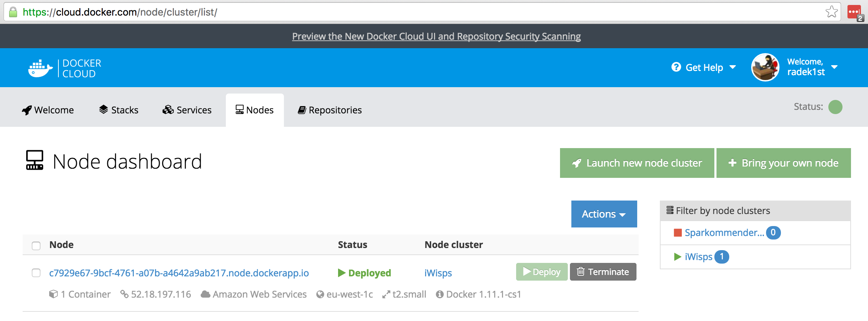The height and width of the screenshot is (321, 868).
Task: Click Launch new node cluster button
Action: tap(637, 163)
